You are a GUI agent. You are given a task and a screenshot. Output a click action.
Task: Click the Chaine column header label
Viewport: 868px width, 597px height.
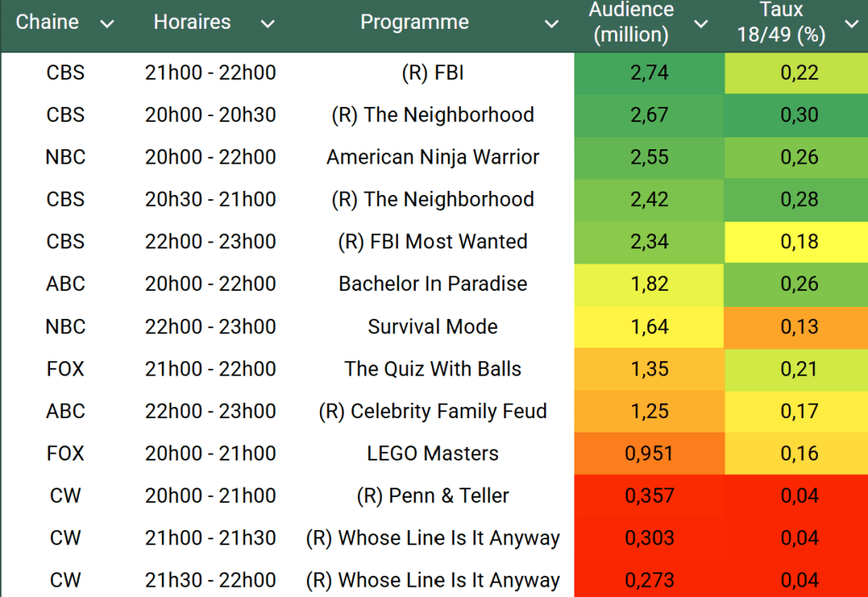[x=48, y=22]
